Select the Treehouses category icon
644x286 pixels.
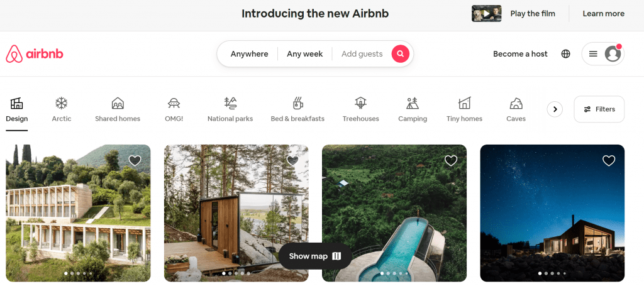[x=360, y=103]
